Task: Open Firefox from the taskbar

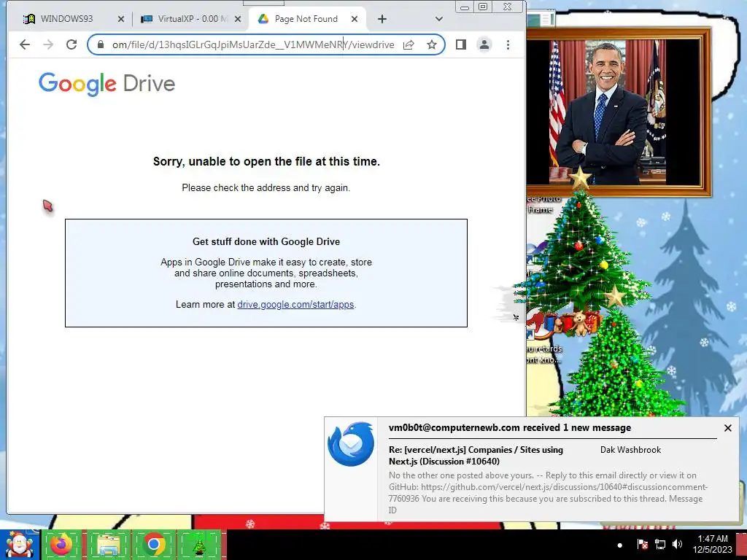Action: click(62, 545)
